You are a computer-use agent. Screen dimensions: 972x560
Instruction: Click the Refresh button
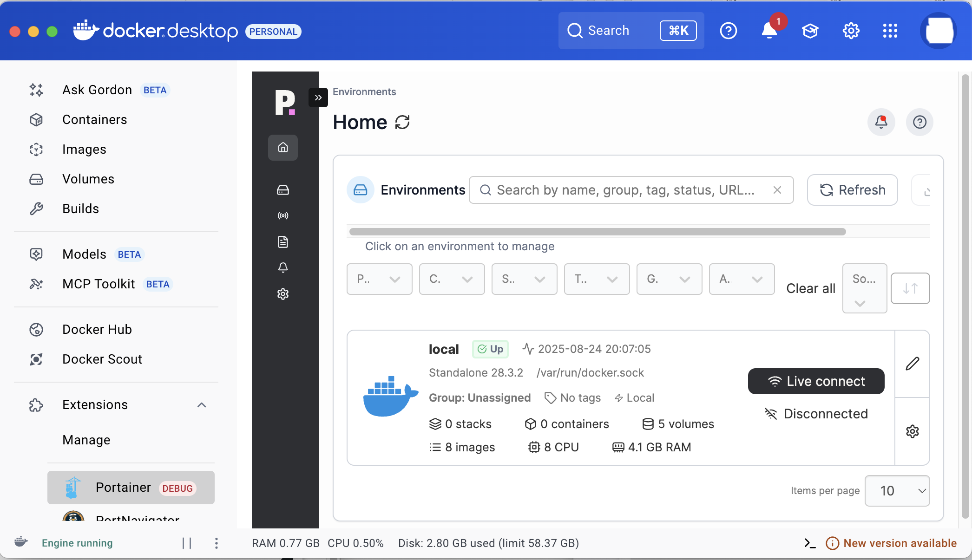(853, 190)
